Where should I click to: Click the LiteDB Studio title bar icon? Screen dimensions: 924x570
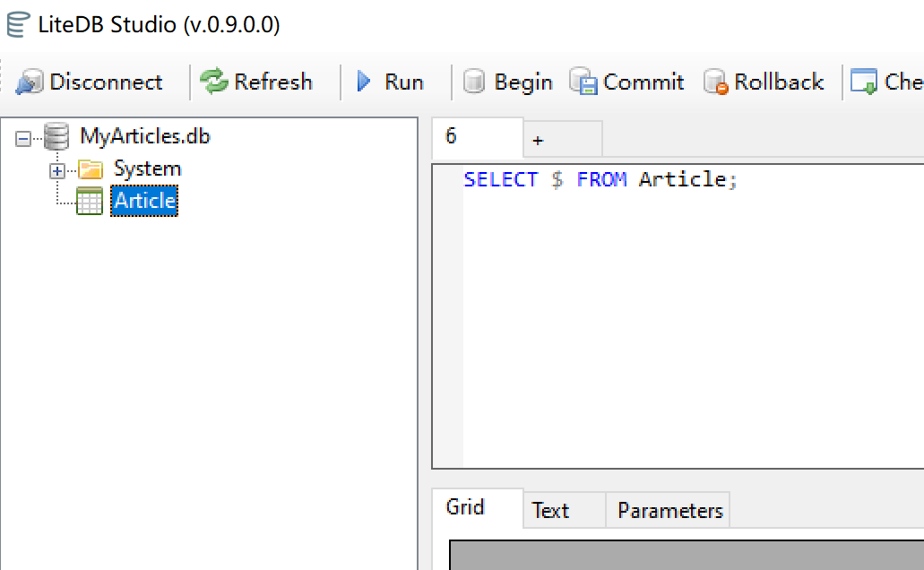[18, 25]
